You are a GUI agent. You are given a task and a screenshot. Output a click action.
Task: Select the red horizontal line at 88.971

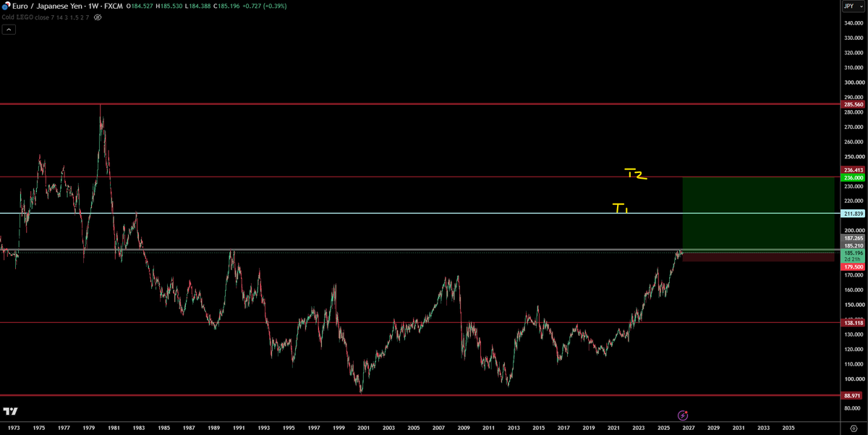pos(420,395)
